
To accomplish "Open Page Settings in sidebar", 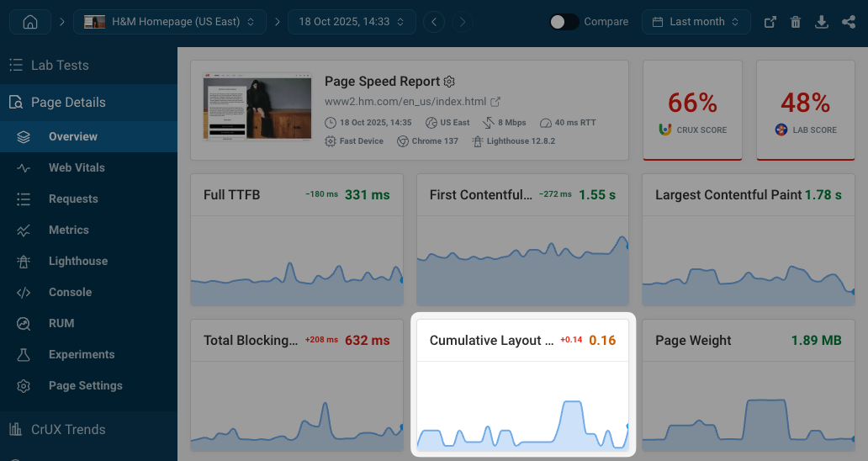I will 88,386.
